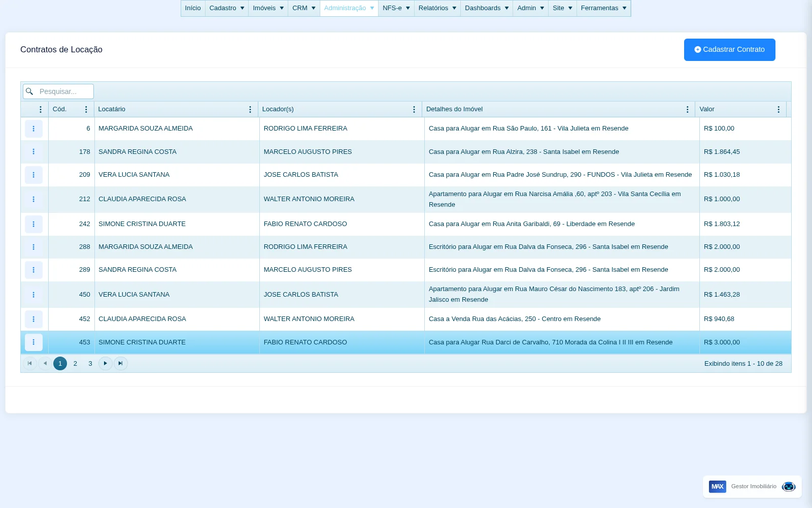
Task: Open row actions for contract 212
Action: click(33, 199)
